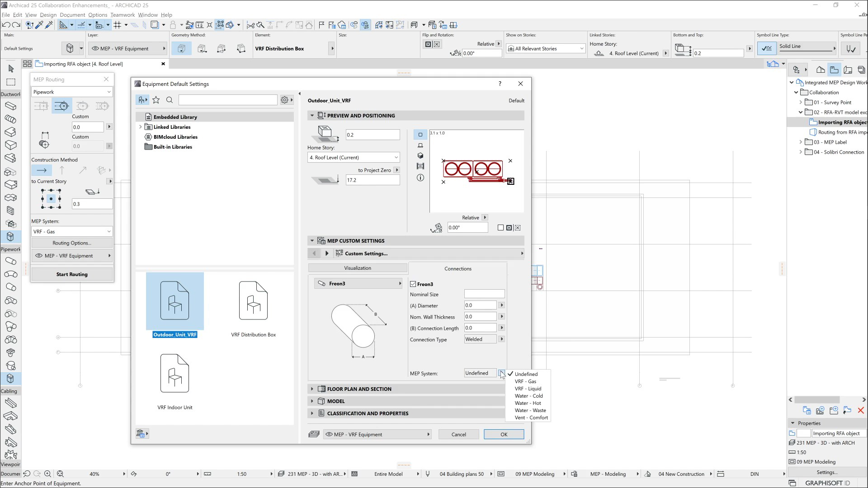Click the Zoom In icon in status bar
The image size is (868, 488).
[x=47, y=474]
